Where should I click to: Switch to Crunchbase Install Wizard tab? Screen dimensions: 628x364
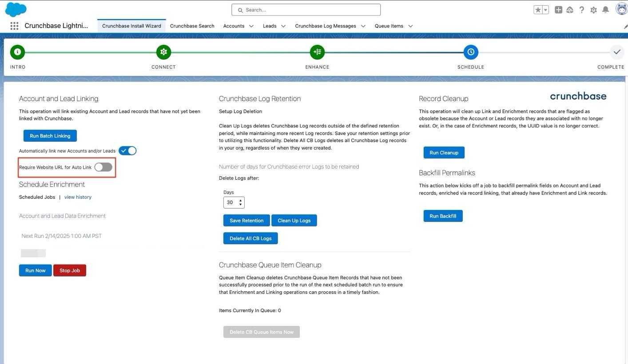coord(131,26)
